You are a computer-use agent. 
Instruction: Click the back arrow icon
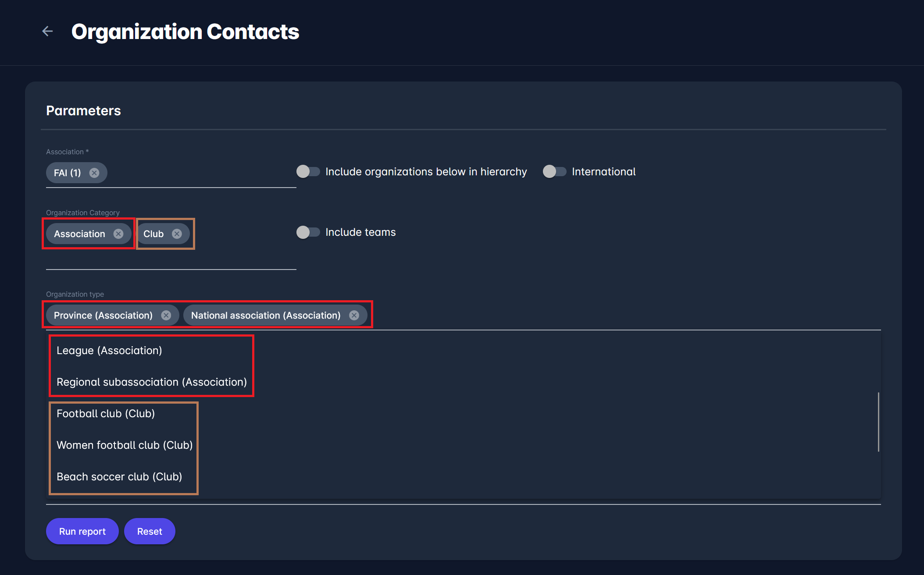click(x=47, y=31)
